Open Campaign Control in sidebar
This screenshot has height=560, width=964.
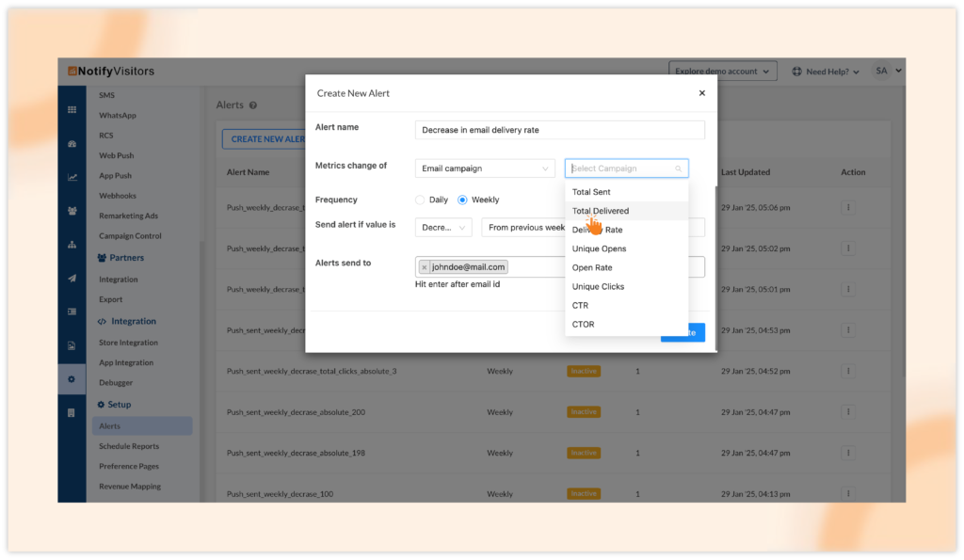click(130, 236)
